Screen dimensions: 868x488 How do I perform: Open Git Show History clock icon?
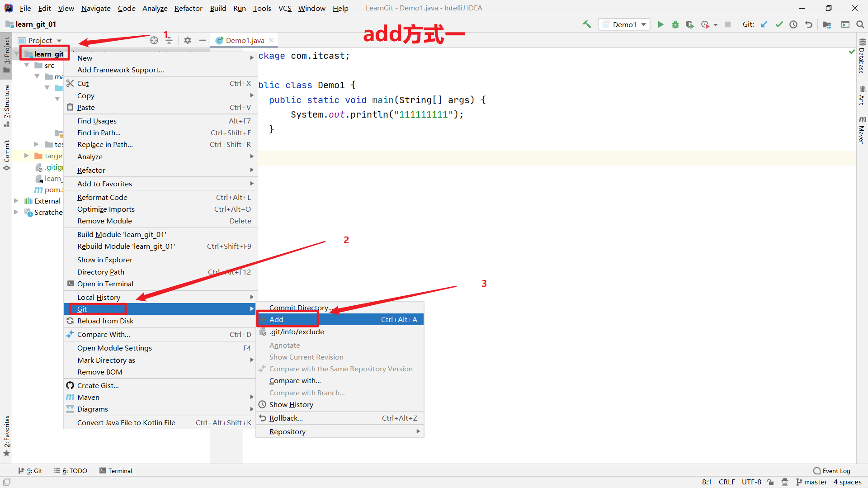tap(793, 24)
